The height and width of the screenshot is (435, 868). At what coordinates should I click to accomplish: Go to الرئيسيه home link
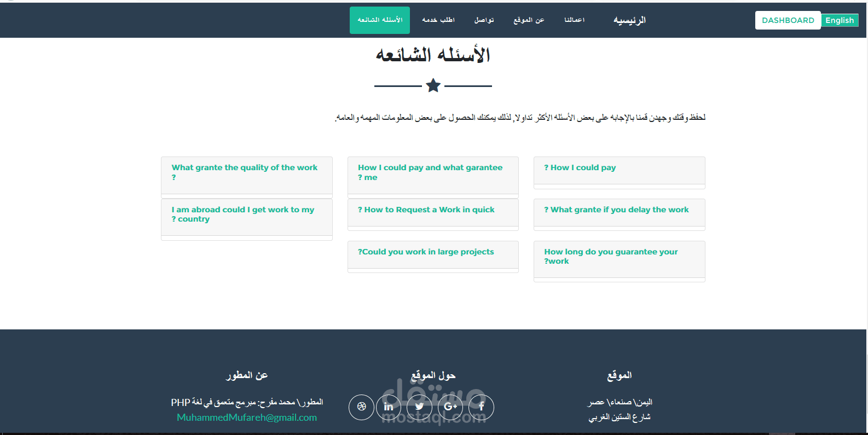629,20
